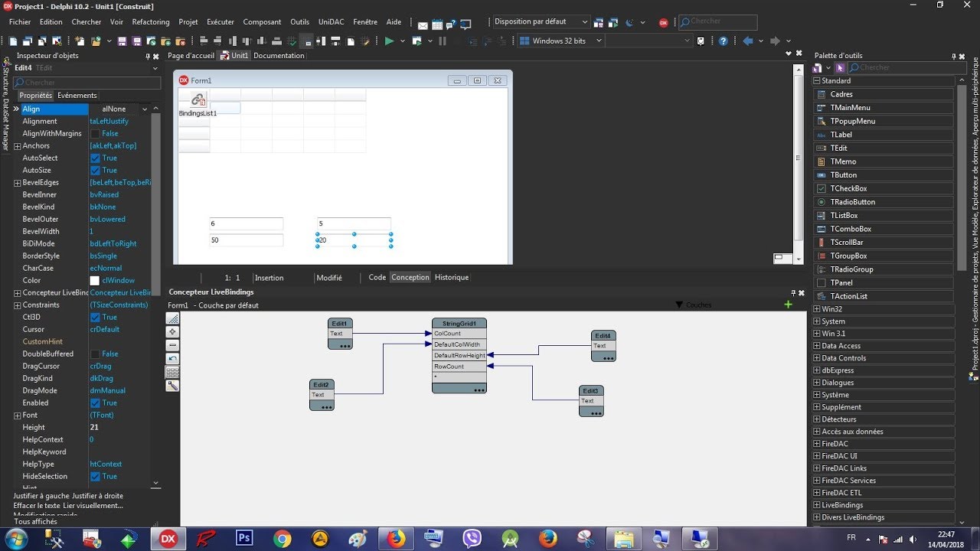This screenshot has width=980, height=551.
Task: Open the Composant menu
Action: (262, 22)
